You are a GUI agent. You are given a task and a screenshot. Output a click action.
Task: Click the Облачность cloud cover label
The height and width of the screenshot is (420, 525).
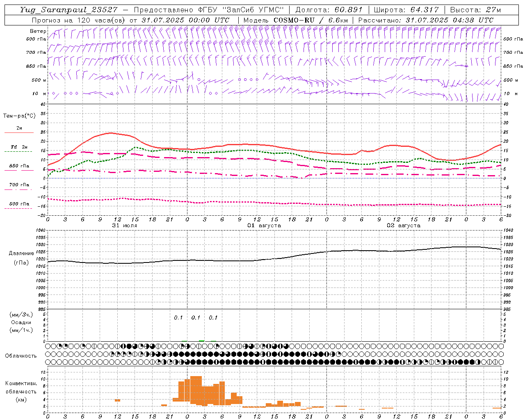21,356
